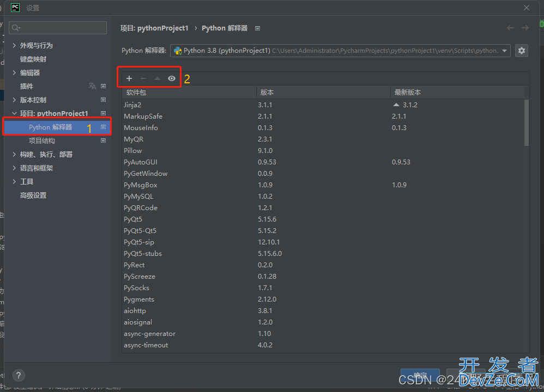Click the minus icon to uninstall package

click(x=143, y=78)
